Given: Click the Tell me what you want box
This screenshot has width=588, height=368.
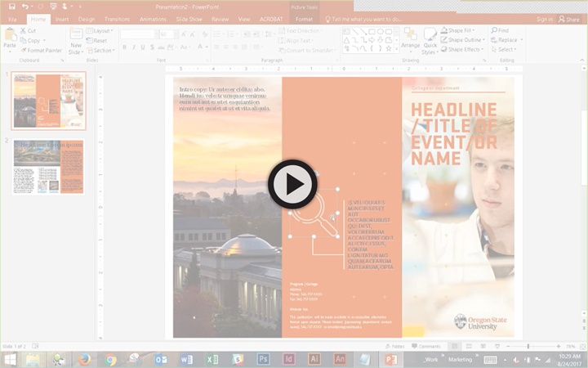Looking at the screenshot, I should point(363,19).
